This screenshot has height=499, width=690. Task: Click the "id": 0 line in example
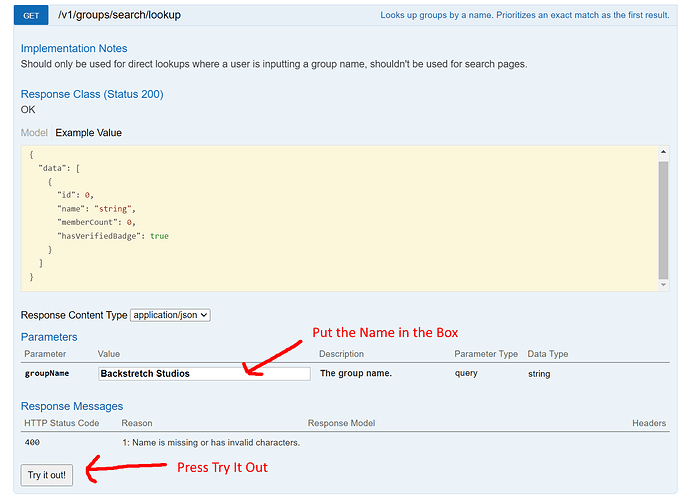click(x=75, y=195)
